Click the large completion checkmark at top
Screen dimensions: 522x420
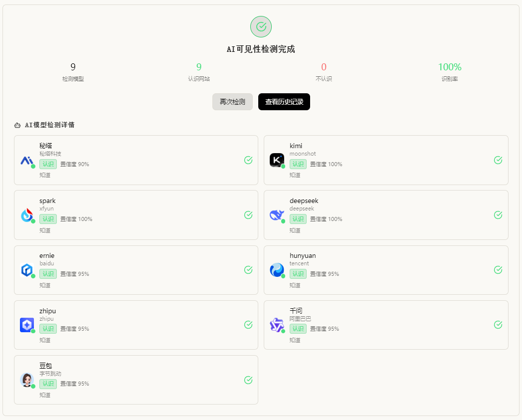pyautogui.click(x=261, y=27)
